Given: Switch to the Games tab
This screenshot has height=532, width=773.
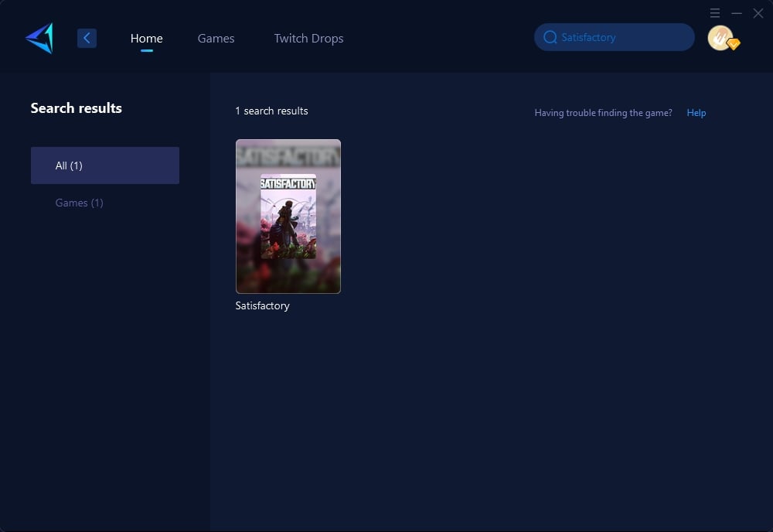Looking at the screenshot, I should 216,39.
